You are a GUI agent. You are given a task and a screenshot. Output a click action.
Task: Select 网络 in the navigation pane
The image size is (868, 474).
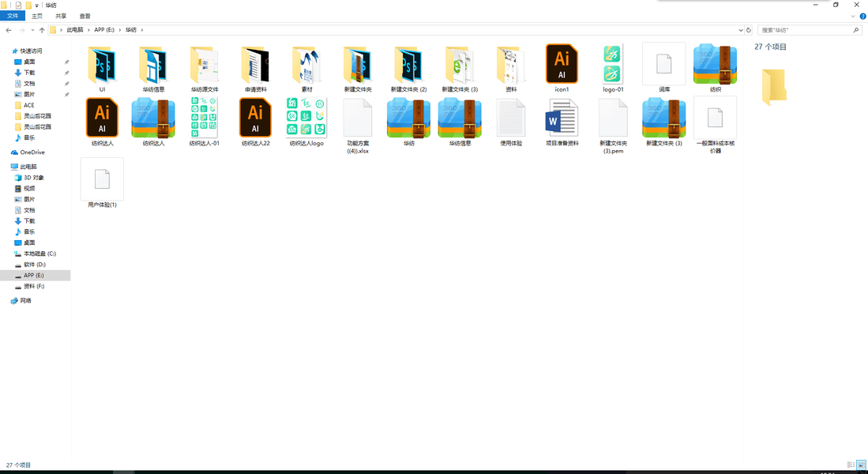point(25,301)
